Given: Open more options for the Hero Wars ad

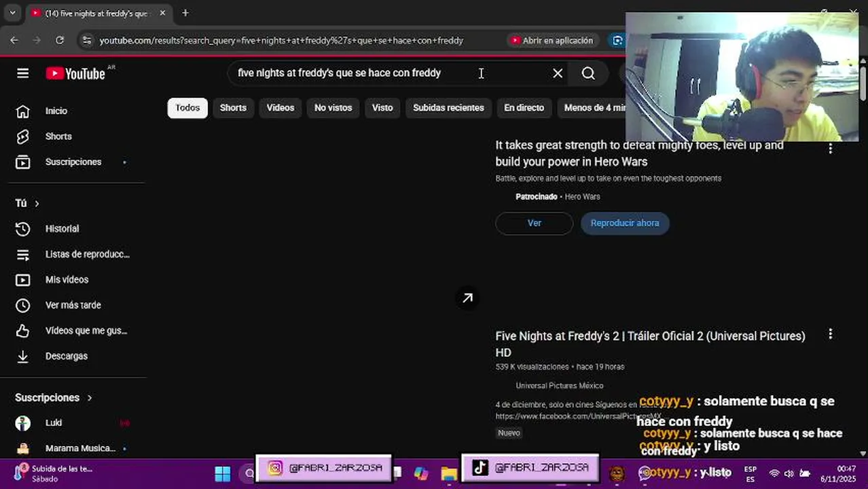Looking at the screenshot, I should point(830,149).
